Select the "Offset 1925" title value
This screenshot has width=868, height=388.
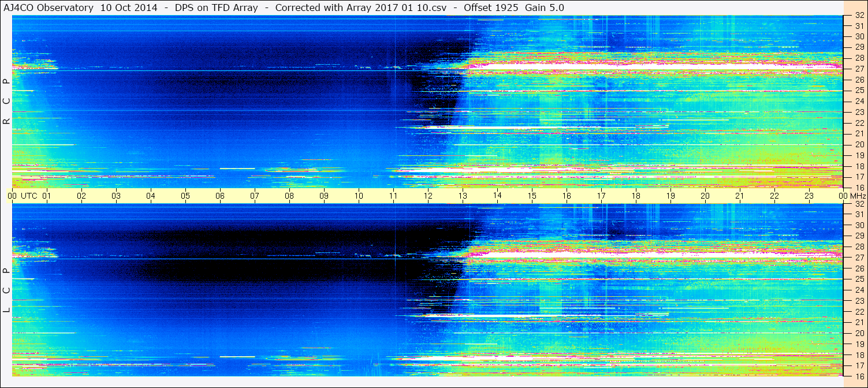point(491,8)
